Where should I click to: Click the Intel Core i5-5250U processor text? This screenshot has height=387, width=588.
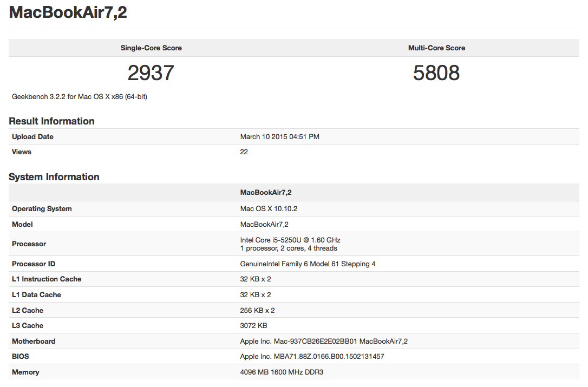tap(290, 240)
